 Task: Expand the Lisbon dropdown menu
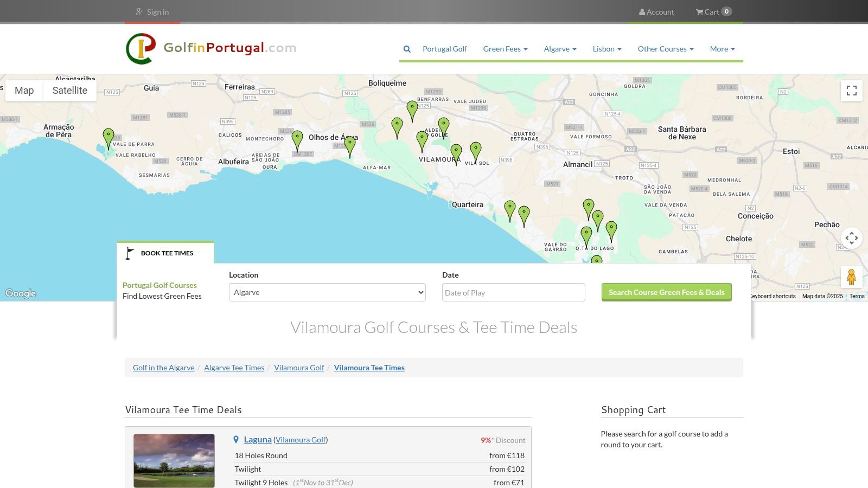point(607,49)
